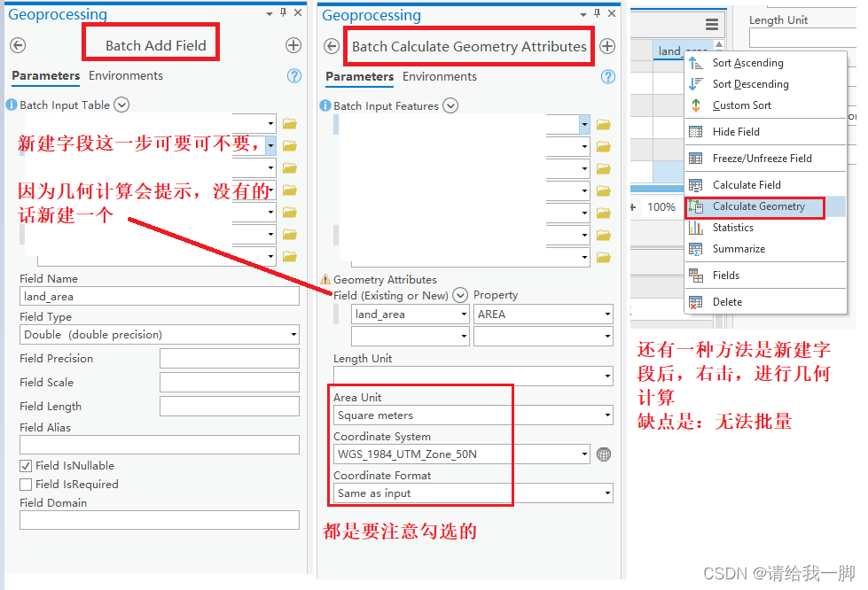868x590 pixels.
Task: Browse folder for last Batch Input Features row
Action: pos(604,258)
